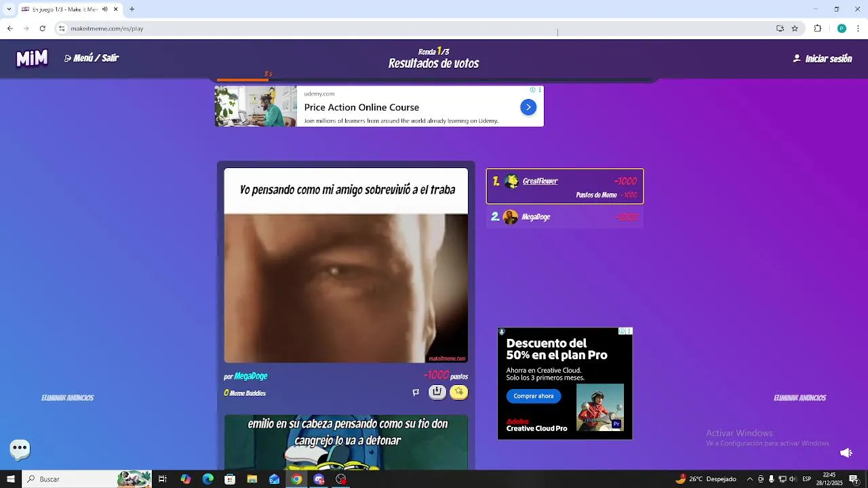This screenshot has width=868, height=488.
Task: Click the GreatFlower player name
Action: tap(540, 181)
